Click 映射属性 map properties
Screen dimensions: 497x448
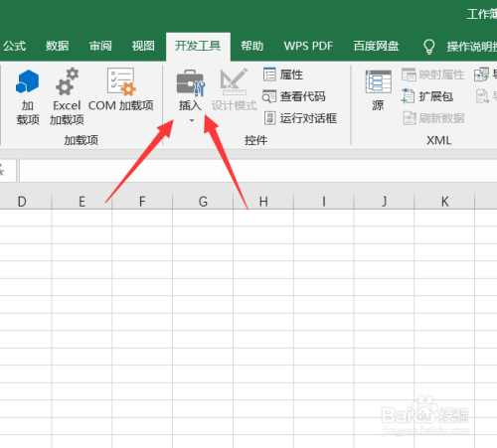pos(432,75)
